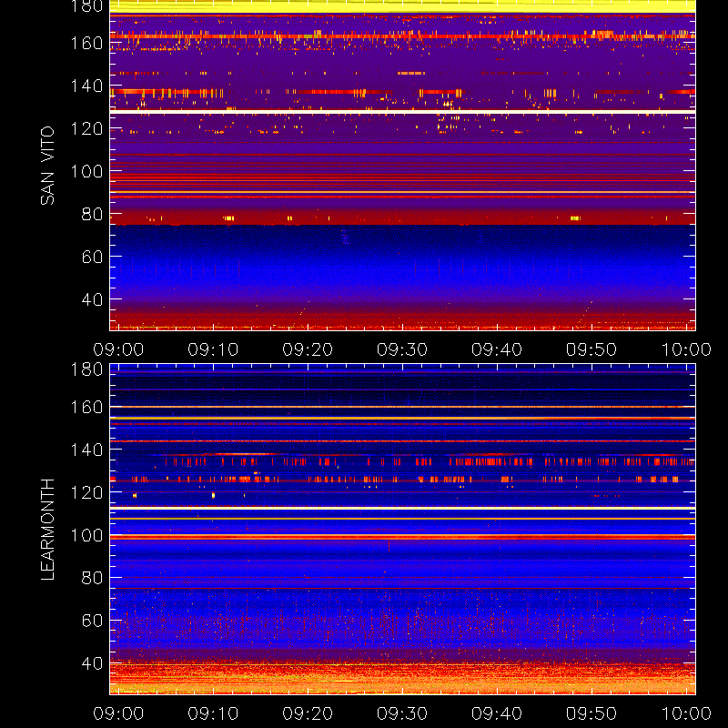The height and width of the screenshot is (728, 728).
Task: Select the 100 frequency label on San Vito axis
Action: pyautogui.click(x=86, y=171)
